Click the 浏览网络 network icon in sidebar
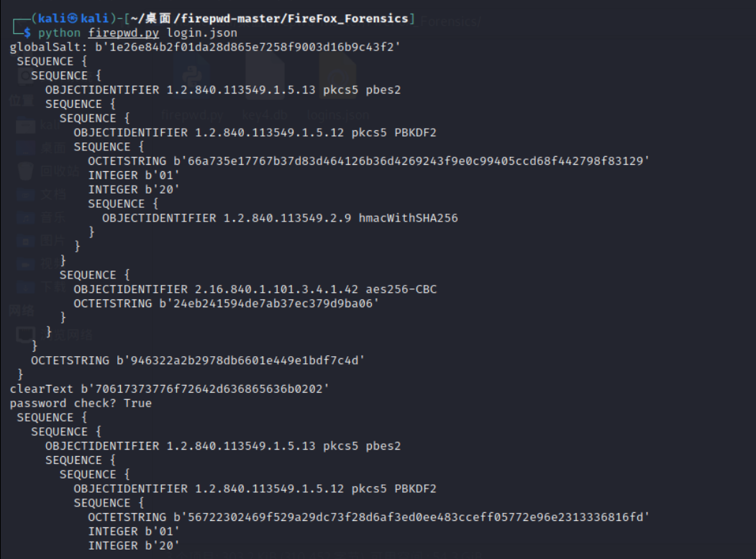 (x=26, y=335)
